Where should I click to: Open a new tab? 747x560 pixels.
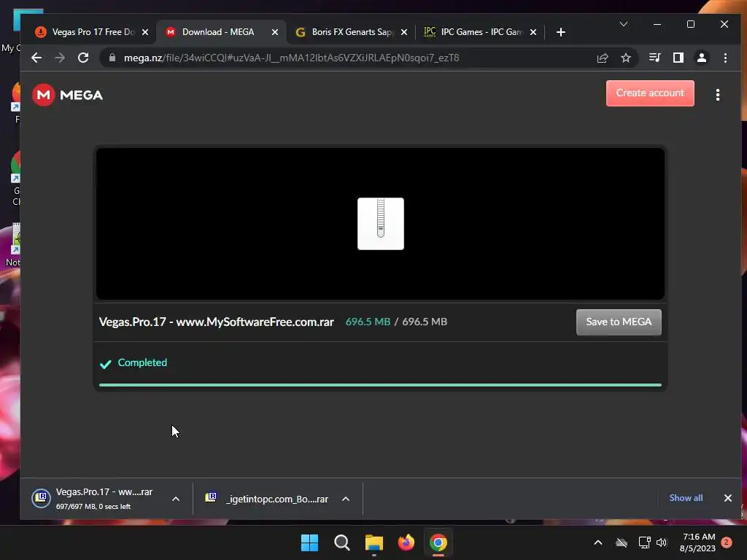click(561, 32)
